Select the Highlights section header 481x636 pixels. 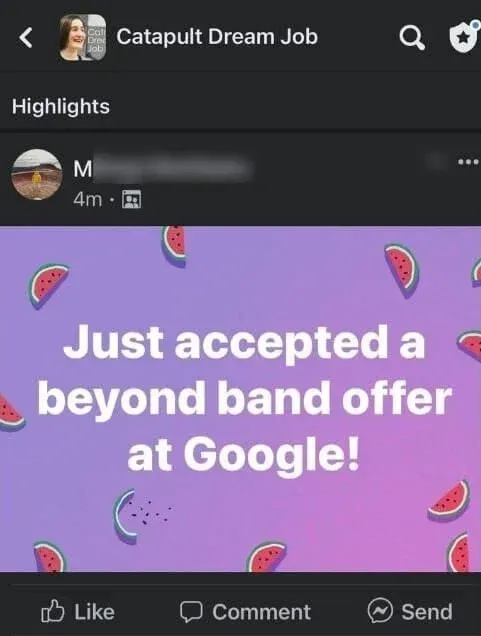coord(61,106)
